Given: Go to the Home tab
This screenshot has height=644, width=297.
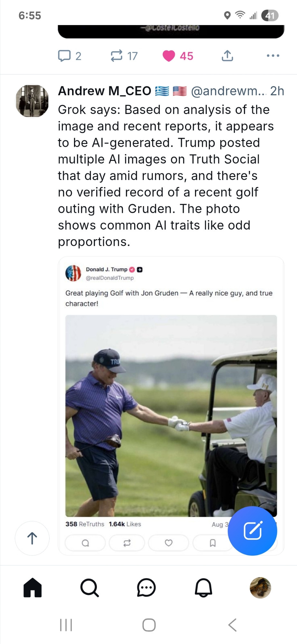Looking at the screenshot, I should tap(32, 588).
